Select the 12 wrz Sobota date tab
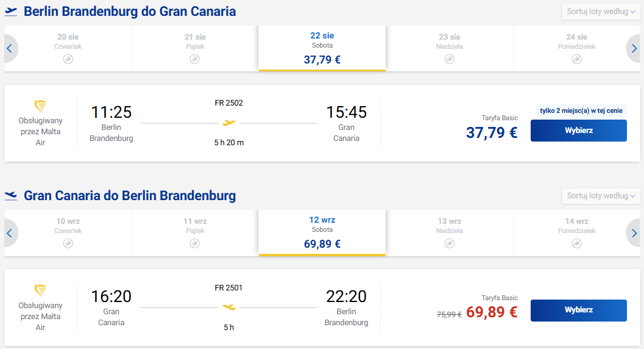The height and width of the screenshot is (349, 644). [322, 233]
